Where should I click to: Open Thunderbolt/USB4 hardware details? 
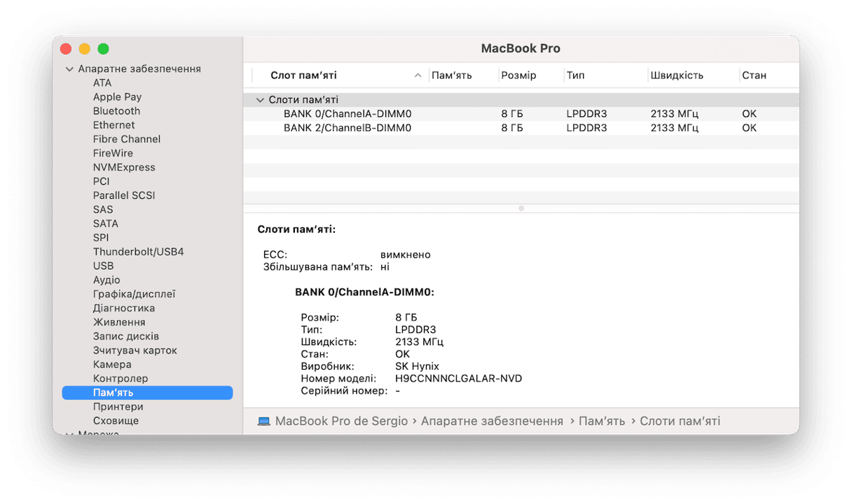(138, 251)
